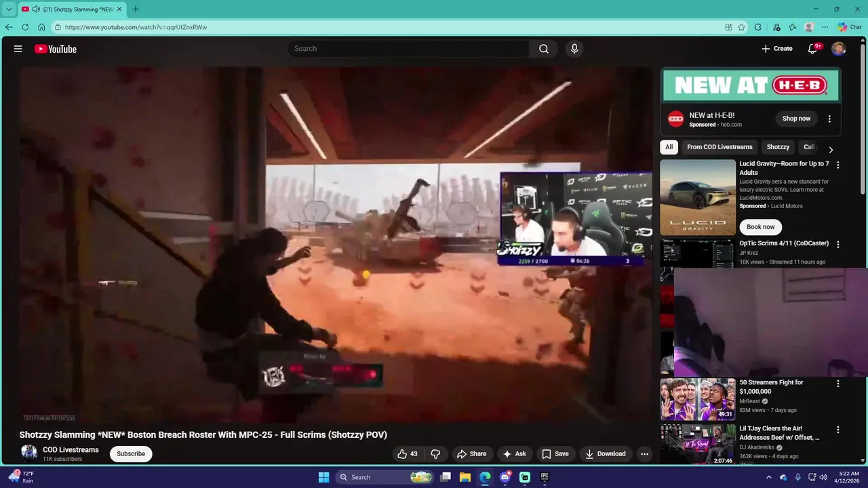Viewport: 868px width, 488px height.
Task: Open tab actions dropdown in browser
Action: pos(9,9)
